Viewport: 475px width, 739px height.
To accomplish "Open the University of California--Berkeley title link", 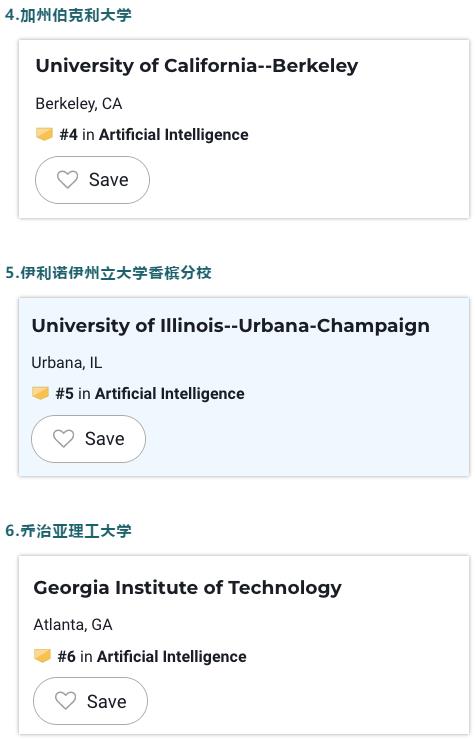I will (197, 66).
